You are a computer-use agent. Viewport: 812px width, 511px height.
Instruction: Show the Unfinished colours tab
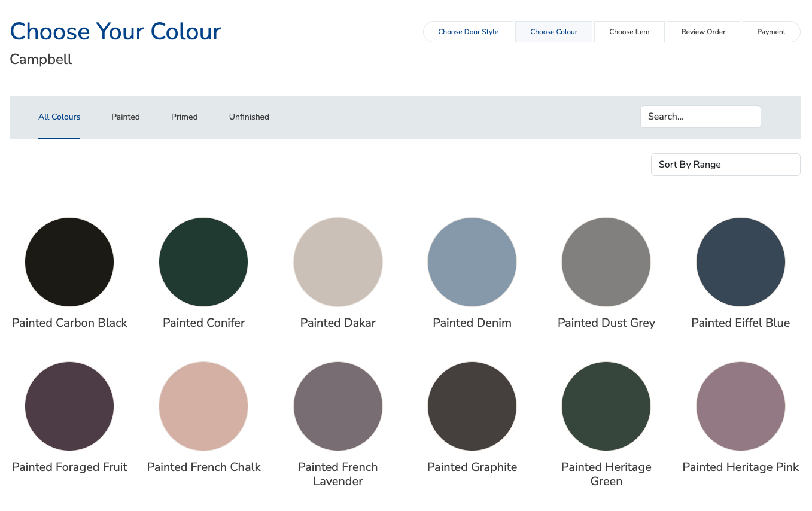pos(249,117)
